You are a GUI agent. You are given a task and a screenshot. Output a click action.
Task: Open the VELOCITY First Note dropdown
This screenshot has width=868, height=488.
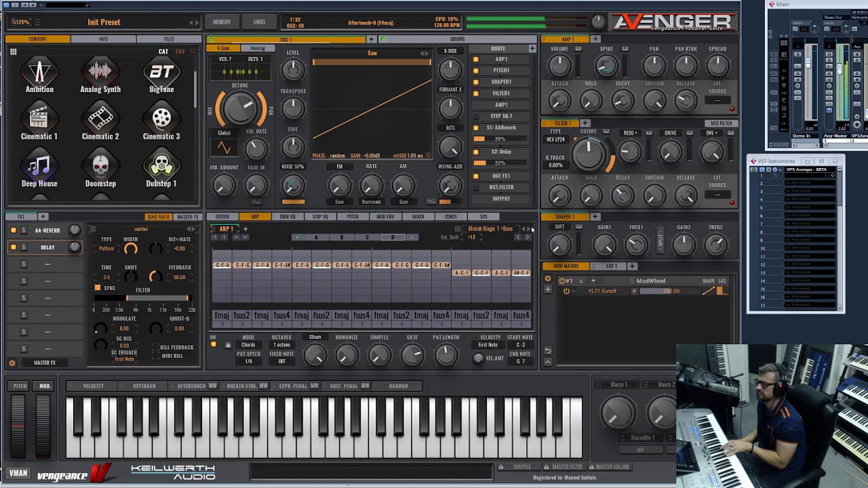click(488, 345)
